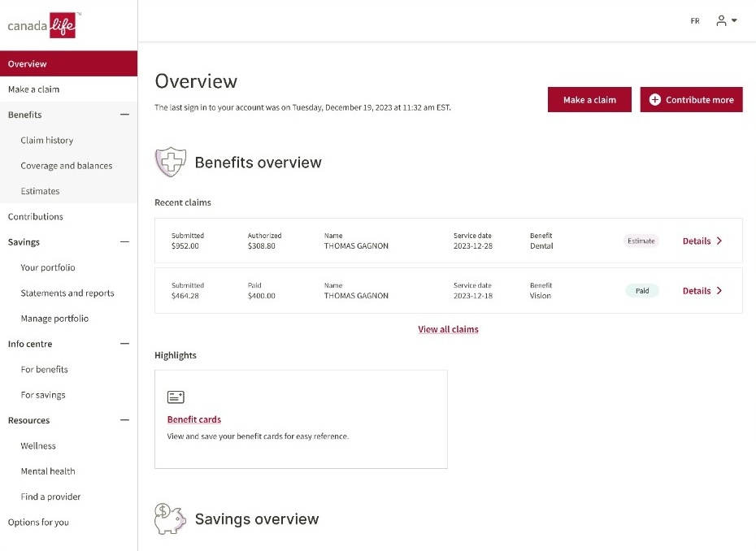Click THOMAS GAGNON in the Vision claim row

(x=356, y=296)
